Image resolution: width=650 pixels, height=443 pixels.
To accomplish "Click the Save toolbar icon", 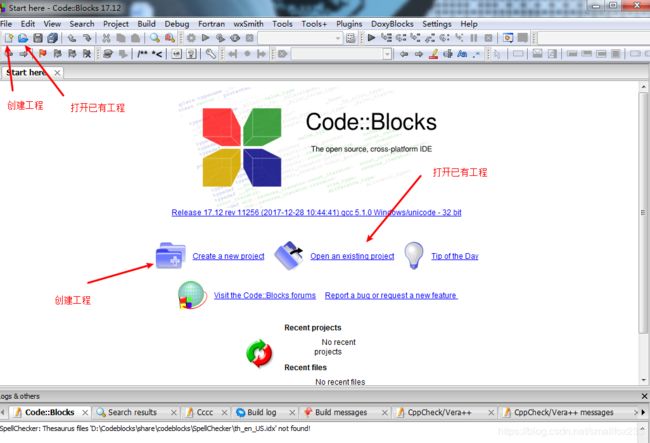I will [x=38, y=38].
